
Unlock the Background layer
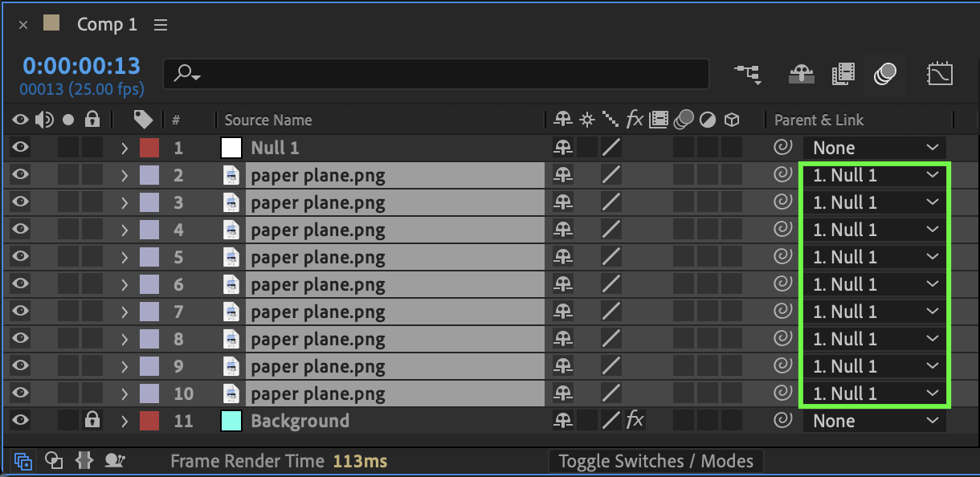tap(92, 421)
